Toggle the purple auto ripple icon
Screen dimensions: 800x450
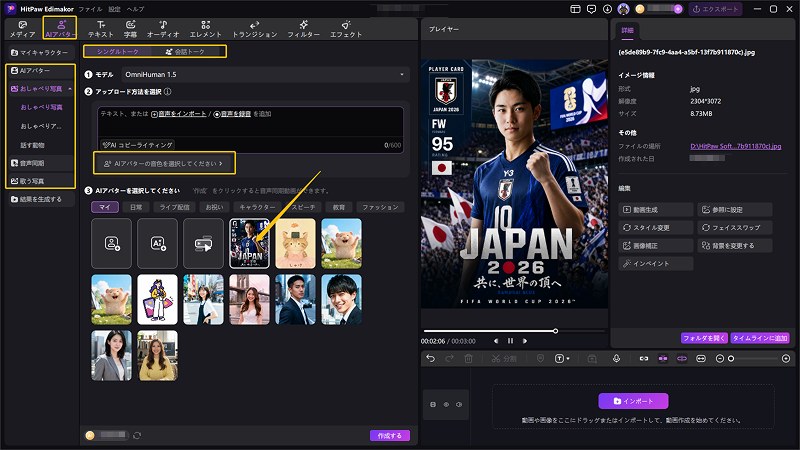click(682, 359)
